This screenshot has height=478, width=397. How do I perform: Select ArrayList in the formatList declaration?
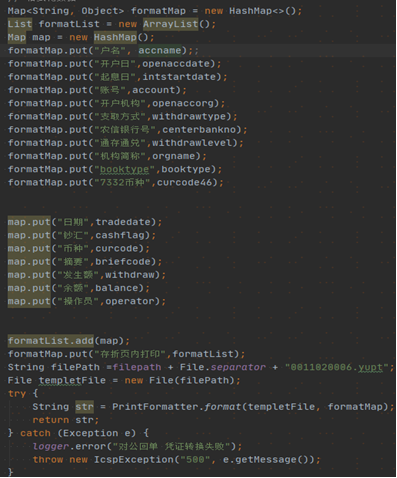point(171,24)
